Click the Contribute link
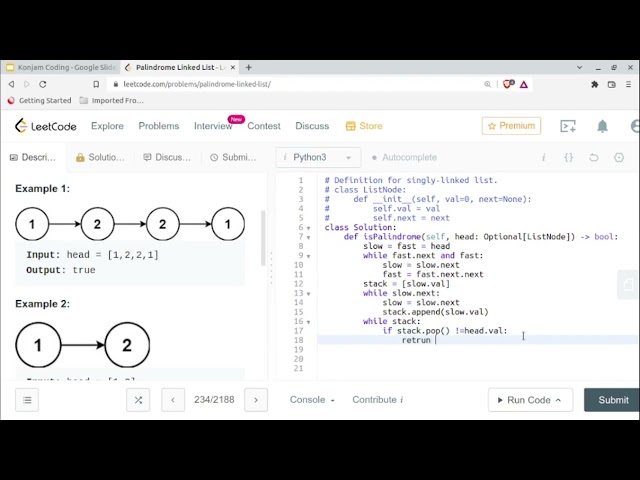640x480 pixels. coord(378,400)
